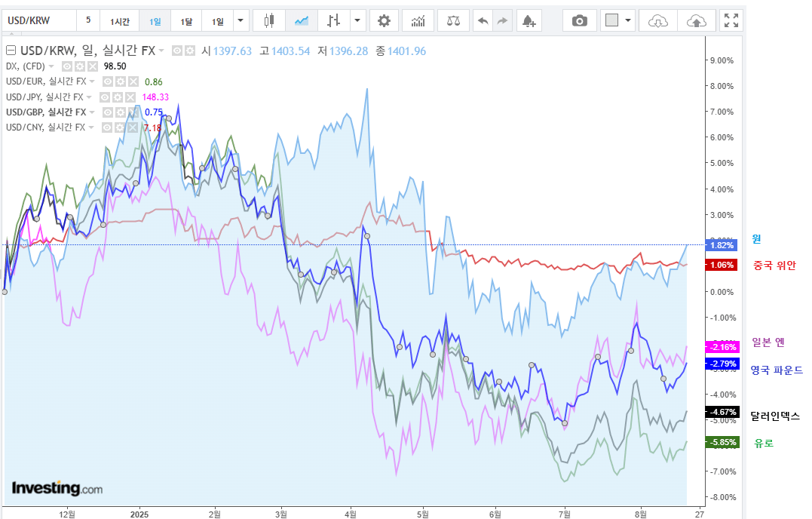Click the compare symbols balance-scale icon
Viewport: 812px width, 519px height.
452,21
